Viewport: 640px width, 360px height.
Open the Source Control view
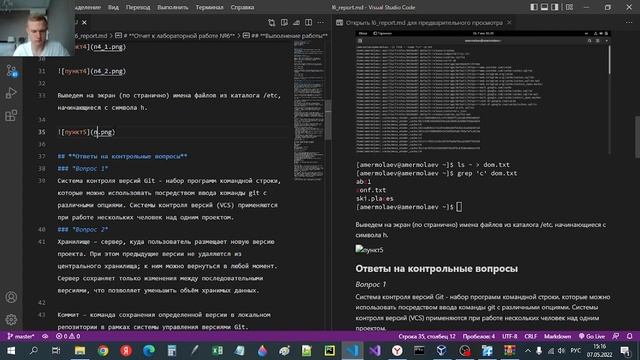[x=11, y=71]
